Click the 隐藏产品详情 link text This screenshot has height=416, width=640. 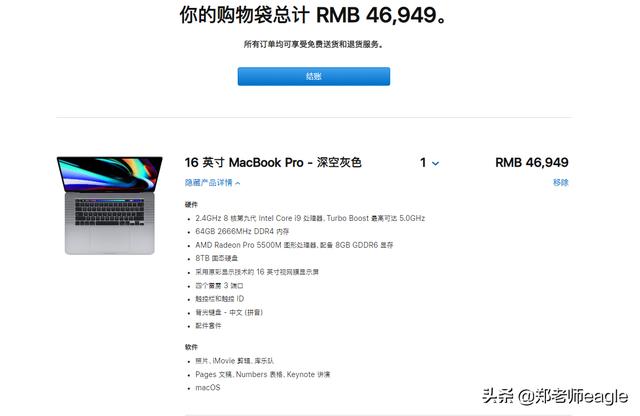(x=208, y=182)
